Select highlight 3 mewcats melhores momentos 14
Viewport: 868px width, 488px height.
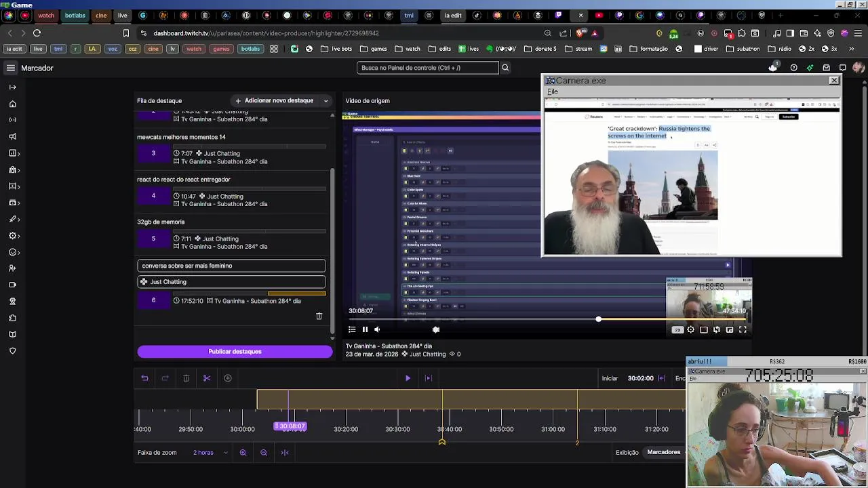point(231,149)
